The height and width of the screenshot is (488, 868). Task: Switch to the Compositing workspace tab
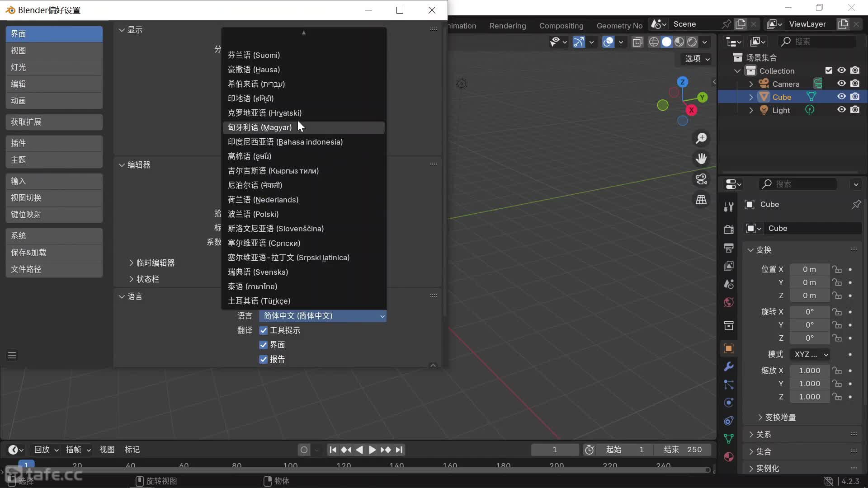(x=561, y=26)
